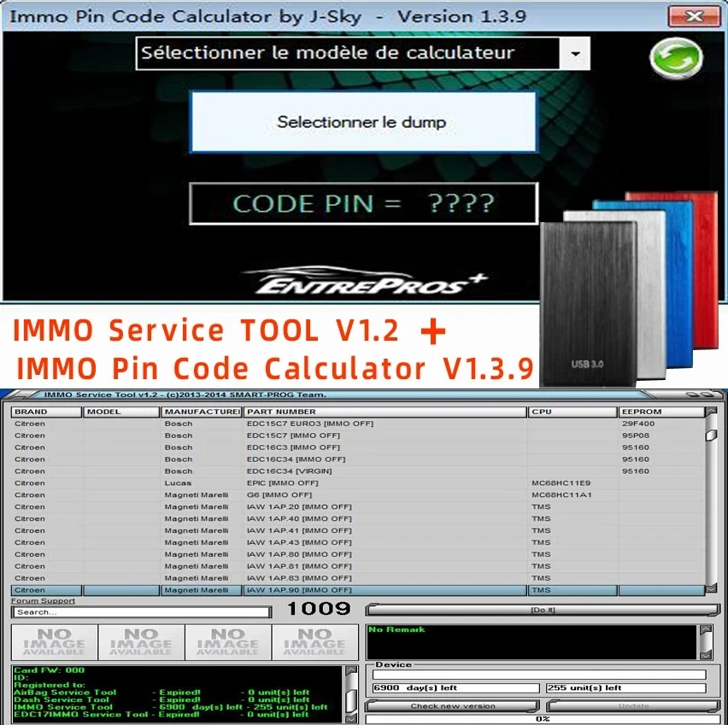Screen dimensions: 728x725
Task: Sort by PART NUMBER column header
Action: tap(385, 412)
